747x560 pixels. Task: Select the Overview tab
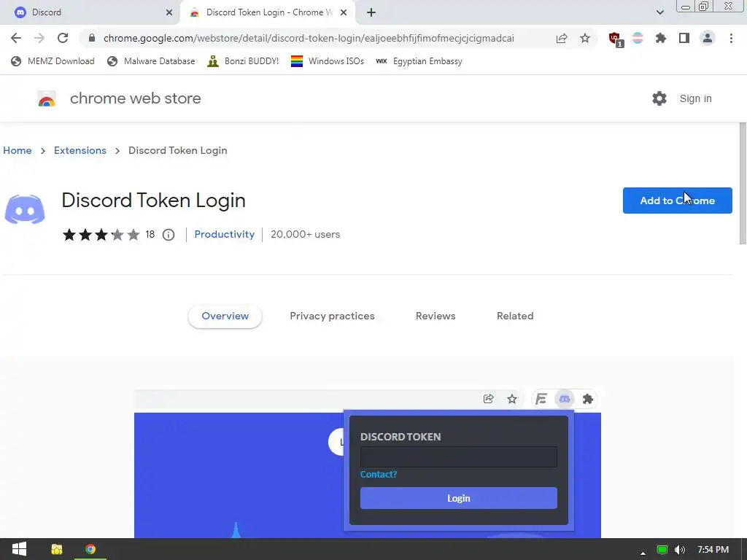tap(225, 316)
